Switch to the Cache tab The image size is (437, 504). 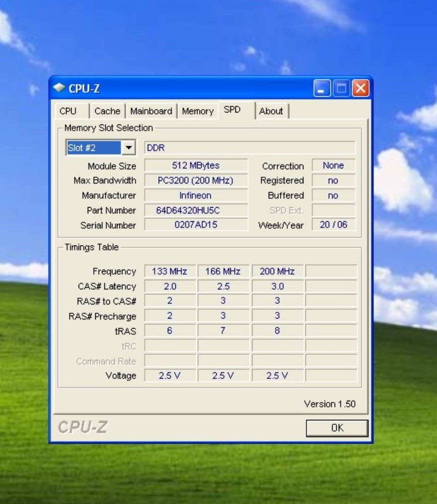tap(107, 111)
